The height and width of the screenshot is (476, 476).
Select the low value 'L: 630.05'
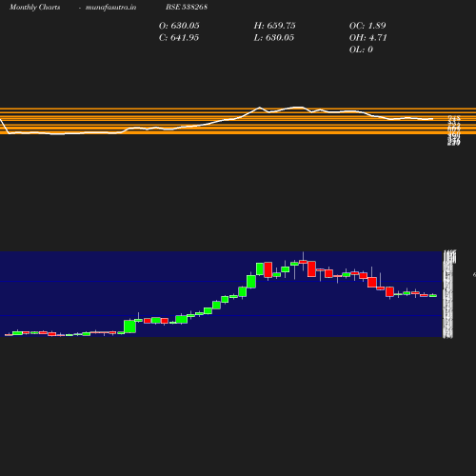(x=274, y=38)
